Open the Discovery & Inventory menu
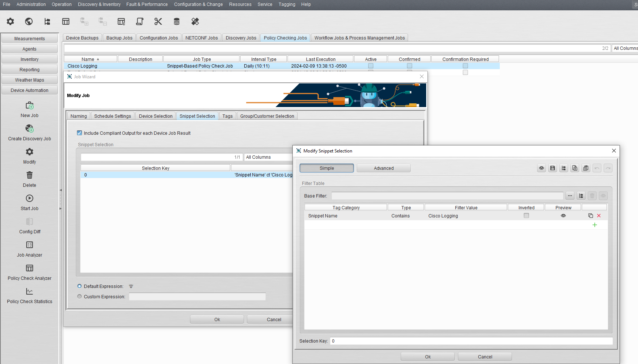638x364 pixels. (x=99, y=4)
